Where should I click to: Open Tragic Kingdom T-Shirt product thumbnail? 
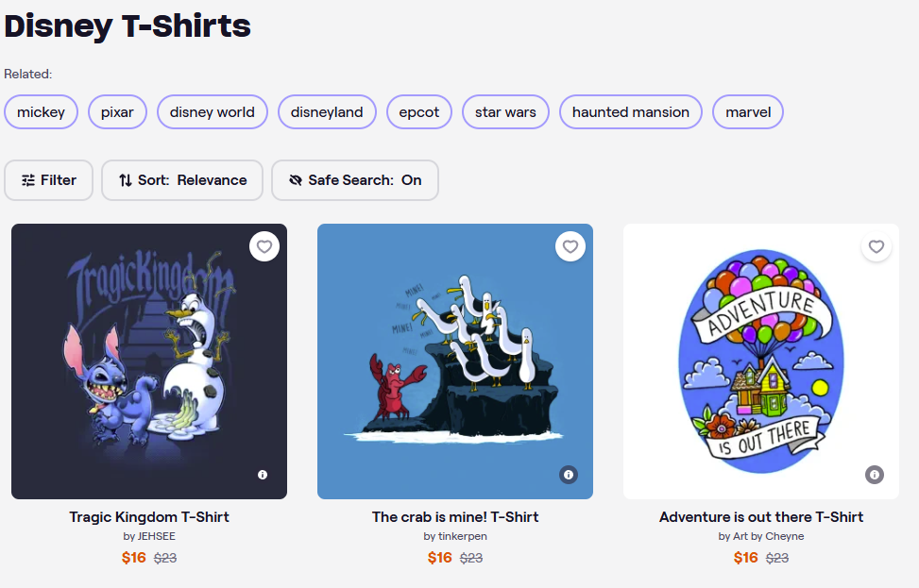[149, 361]
